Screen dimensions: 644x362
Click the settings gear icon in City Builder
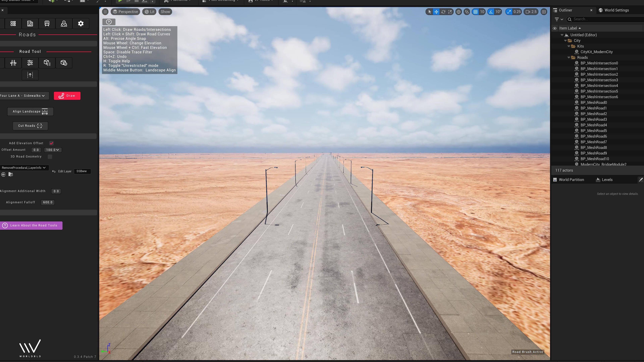click(x=80, y=23)
